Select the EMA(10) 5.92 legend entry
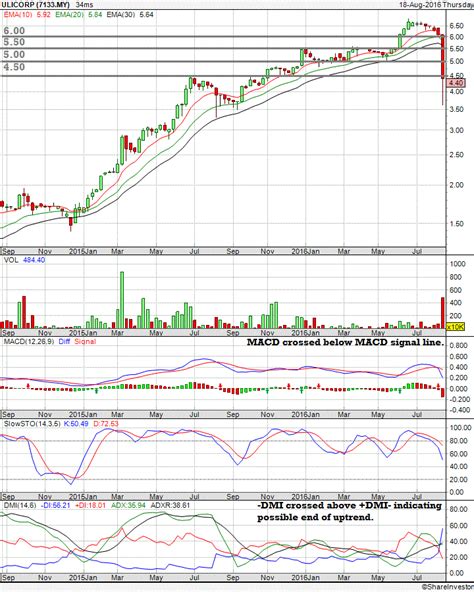The width and height of the screenshot is (474, 592). 27,15
